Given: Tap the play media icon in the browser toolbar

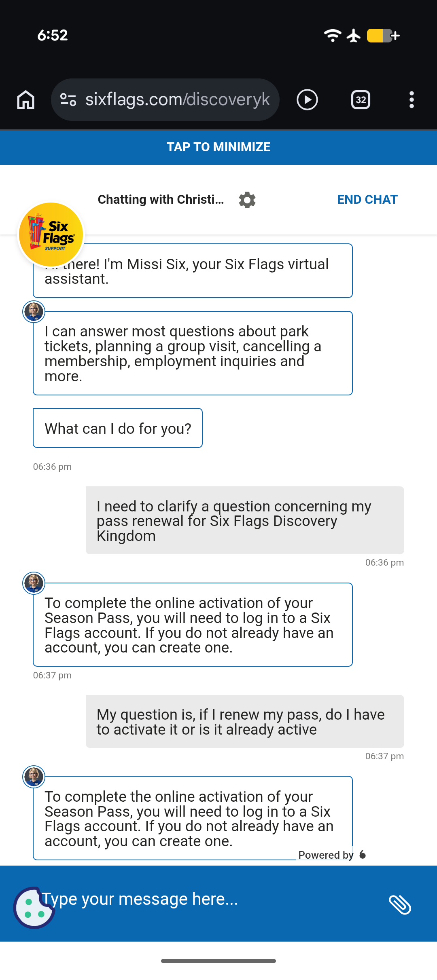Looking at the screenshot, I should point(307,100).
